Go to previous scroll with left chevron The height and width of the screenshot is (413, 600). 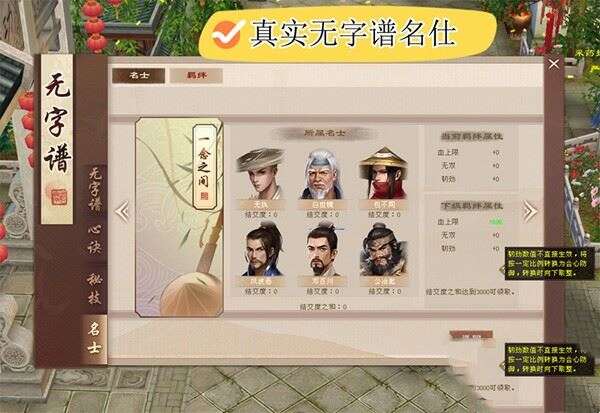pos(122,212)
